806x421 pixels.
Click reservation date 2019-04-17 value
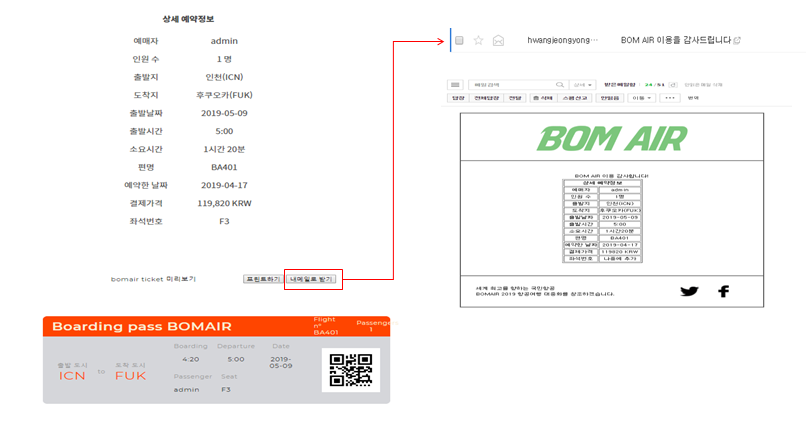[224, 185]
